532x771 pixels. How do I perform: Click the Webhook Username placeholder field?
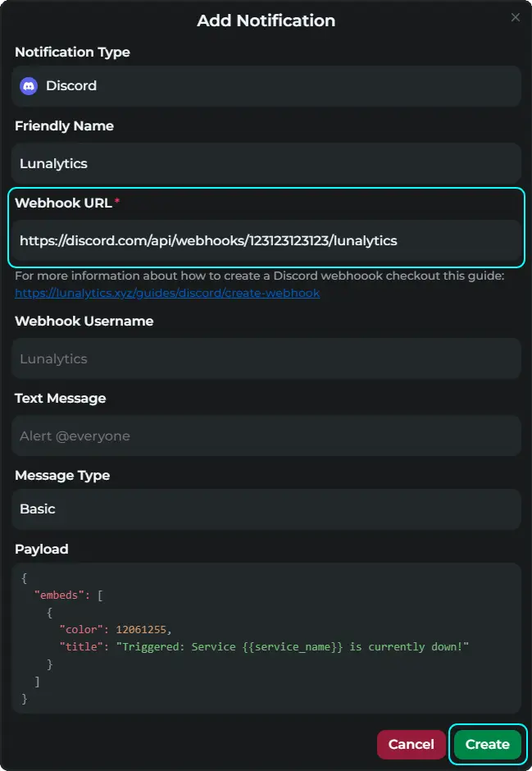(x=266, y=358)
